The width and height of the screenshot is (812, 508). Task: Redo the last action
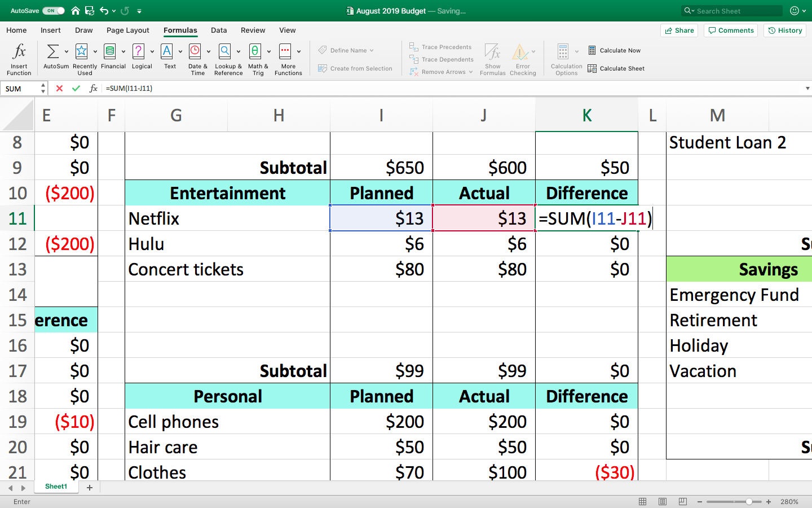coord(125,11)
